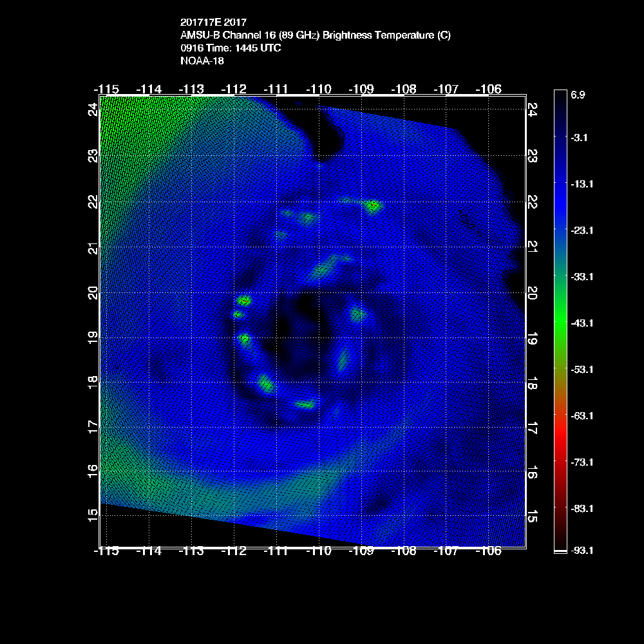Click the left-axis latitude label "20"
The height and width of the screenshot is (644, 644).
pos(93,293)
